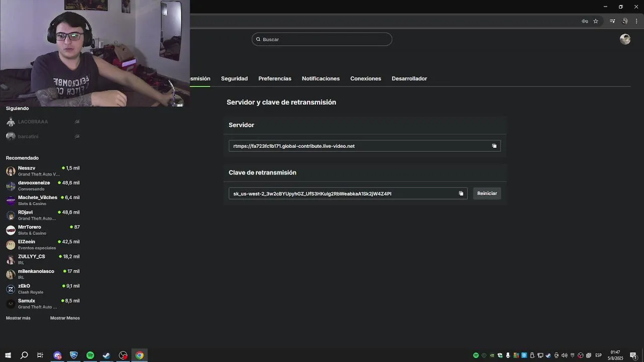The width and height of the screenshot is (644, 362).
Task: Switch to the Notificaciones tab
Action: point(320,78)
